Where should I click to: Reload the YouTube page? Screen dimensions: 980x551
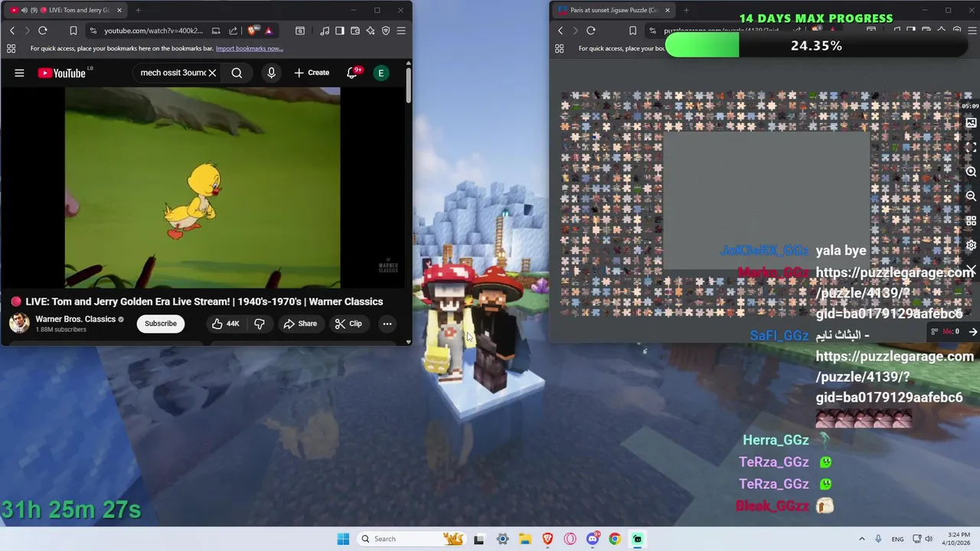coord(43,31)
